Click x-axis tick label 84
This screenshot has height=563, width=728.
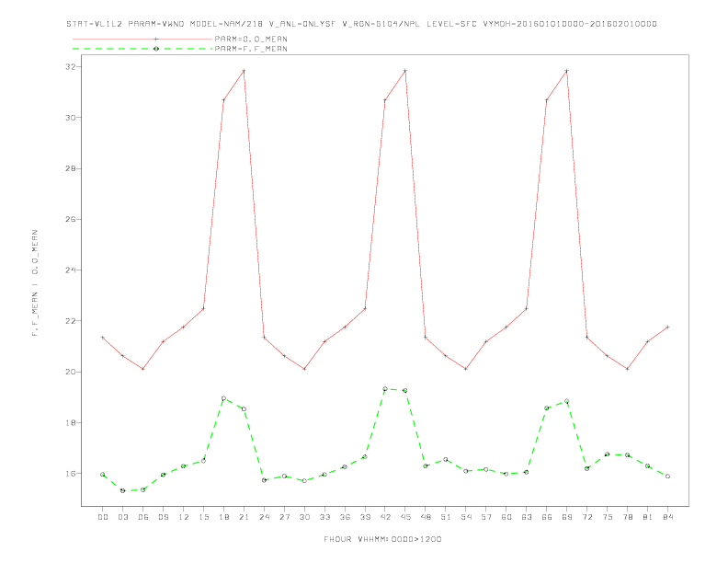point(667,517)
